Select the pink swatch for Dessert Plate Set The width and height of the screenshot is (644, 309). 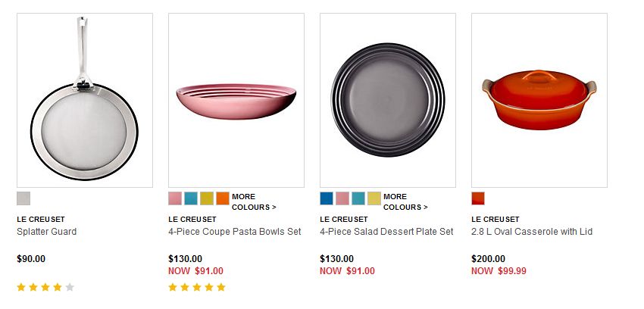point(342,198)
